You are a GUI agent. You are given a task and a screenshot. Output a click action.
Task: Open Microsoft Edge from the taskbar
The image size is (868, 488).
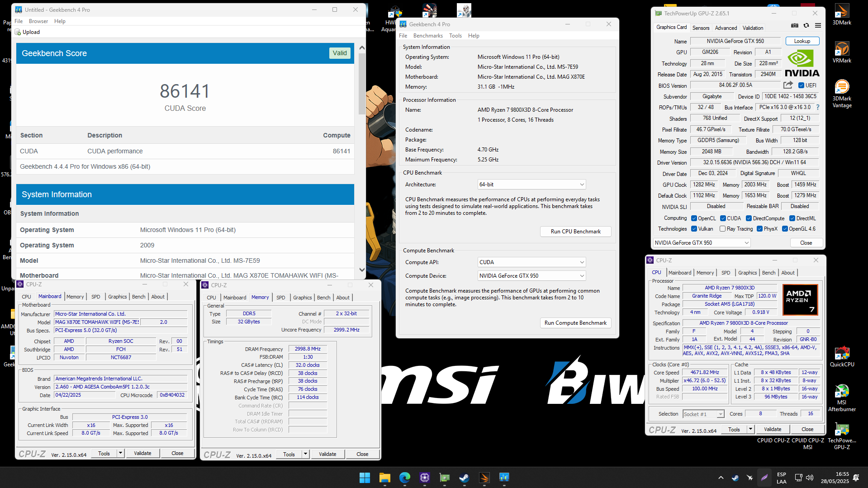[x=404, y=478]
